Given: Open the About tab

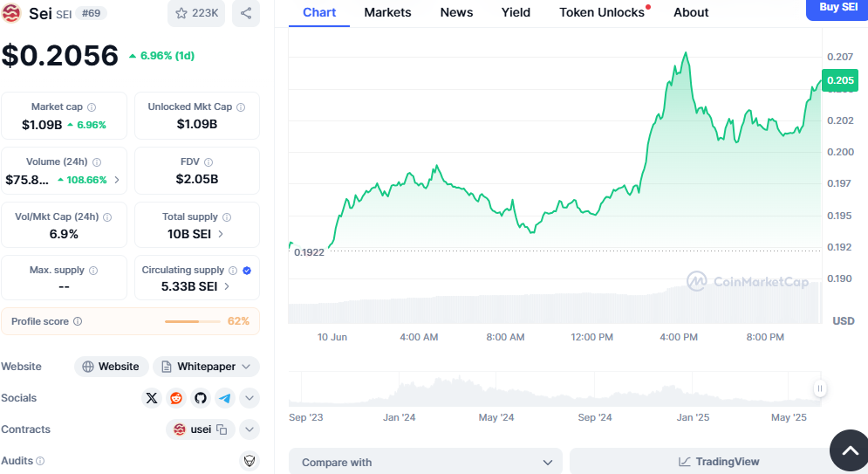Looking at the screenshot, I should pos(691,12).
